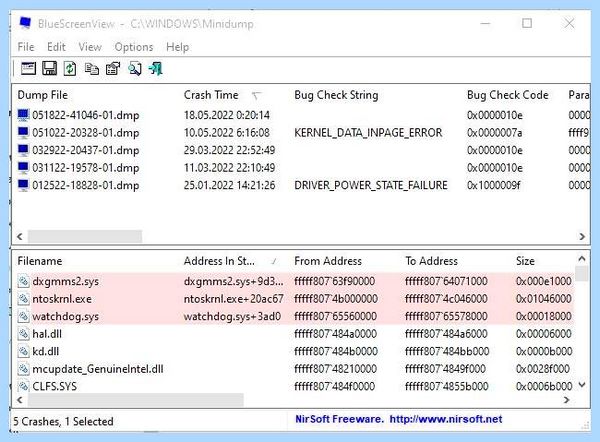
Task: Click the Refresh toolbar icon
Action: [x=70, y=69]
